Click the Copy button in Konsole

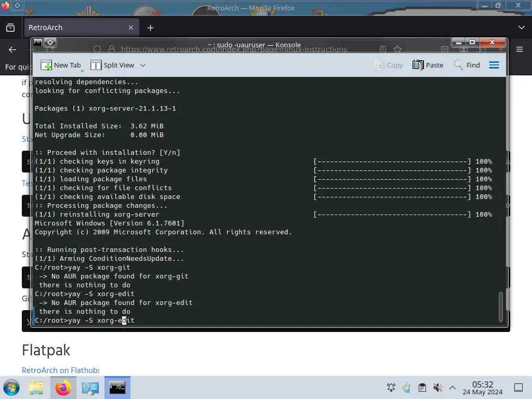pos(389,65)
